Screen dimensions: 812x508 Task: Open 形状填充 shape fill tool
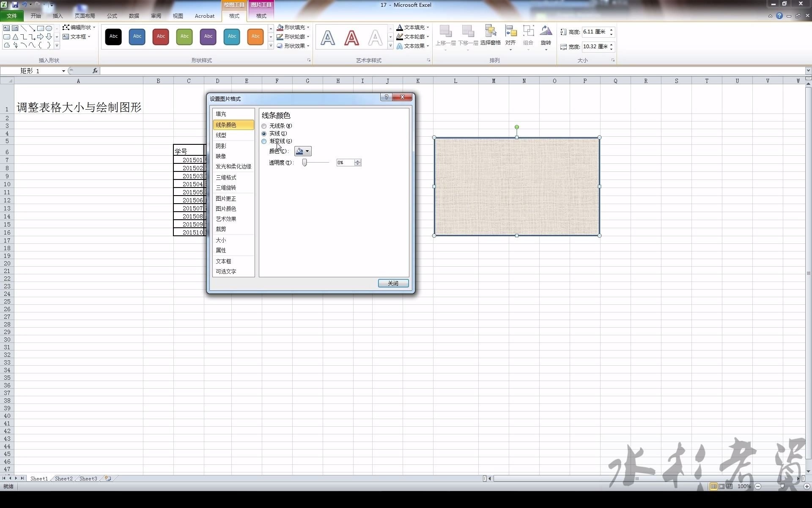tap(292, 27)
